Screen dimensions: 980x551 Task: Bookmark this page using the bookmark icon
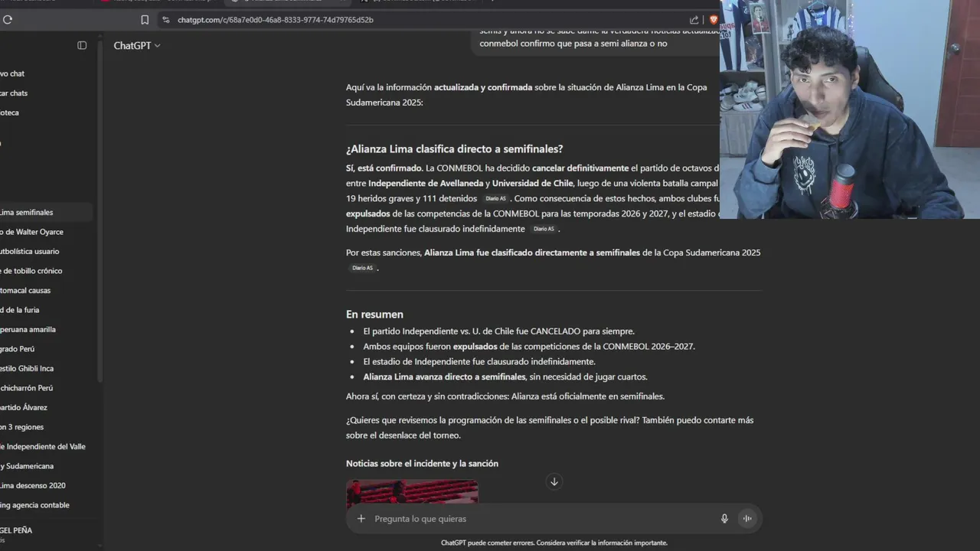tap(145, 20)
